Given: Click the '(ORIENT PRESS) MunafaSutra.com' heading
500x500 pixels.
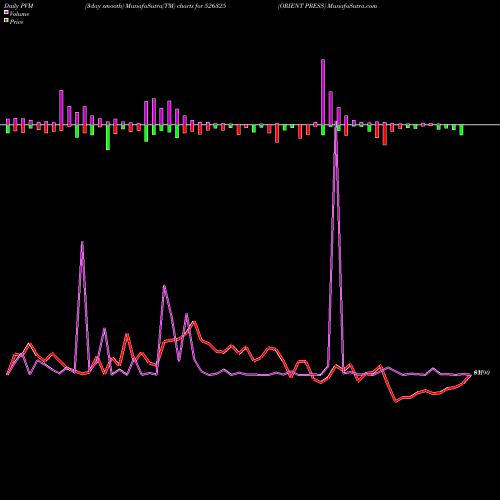Looking at the screenshot, I should tap(328, 6).
